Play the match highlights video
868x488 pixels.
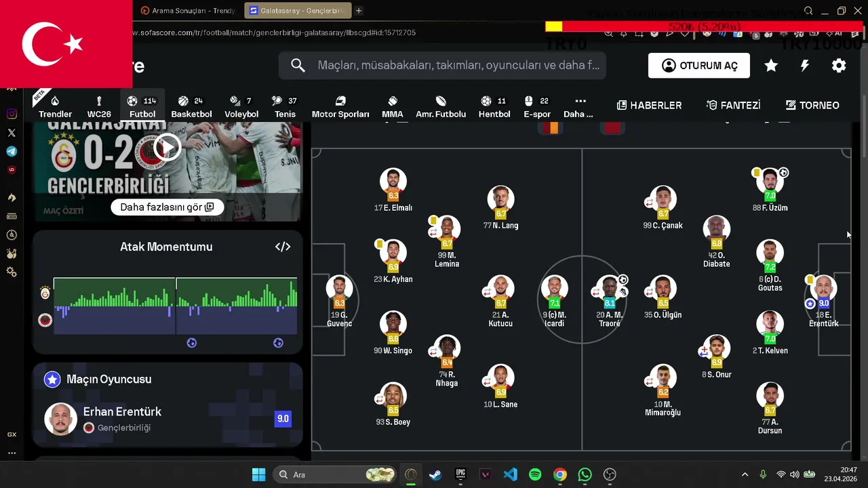coord(167,147)
